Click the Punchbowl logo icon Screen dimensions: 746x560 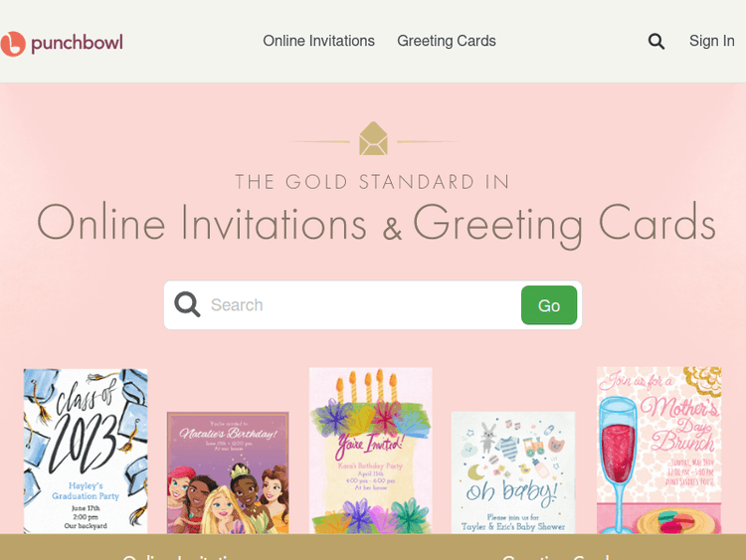tap(12, 44)
